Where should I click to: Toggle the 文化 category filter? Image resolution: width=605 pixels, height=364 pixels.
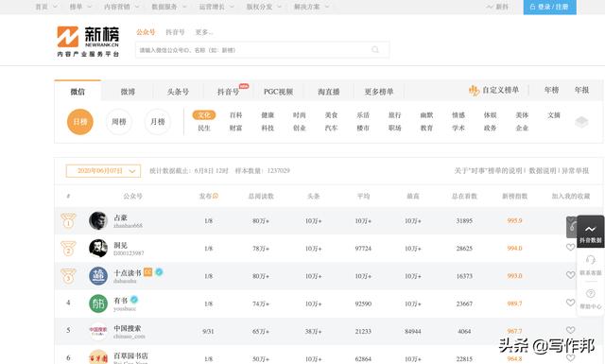pyautogui.click(x=204, y=115)
